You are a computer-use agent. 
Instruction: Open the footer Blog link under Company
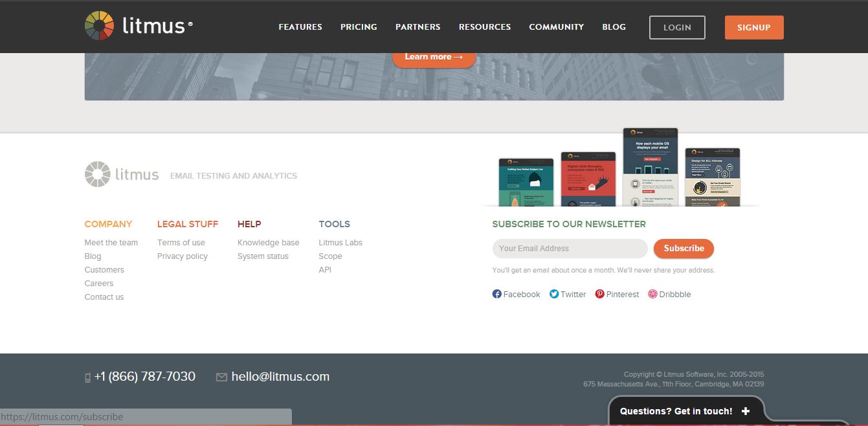(93, 256)
